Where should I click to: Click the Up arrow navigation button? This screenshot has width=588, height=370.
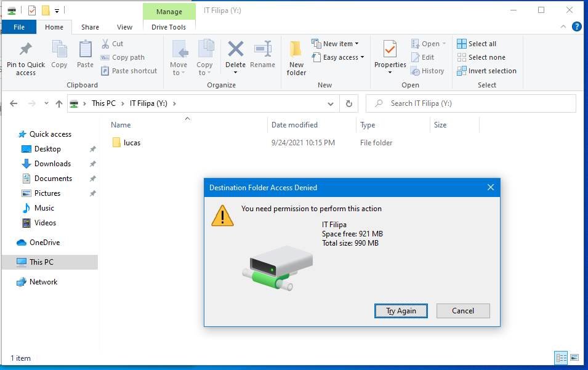pos(59,103)
